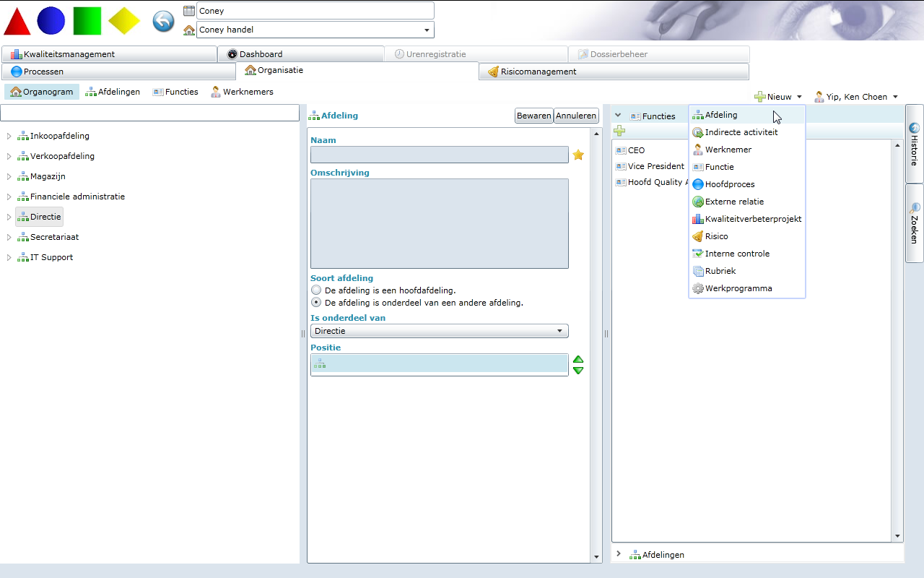Viewport: 924px width, 578px height.
Task: Click the Annuleren button
Action: 576,116
